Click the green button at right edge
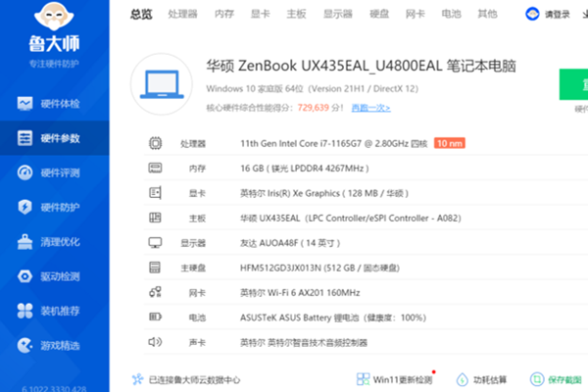This screenshot has width=588, height=392. pos(573,84)
